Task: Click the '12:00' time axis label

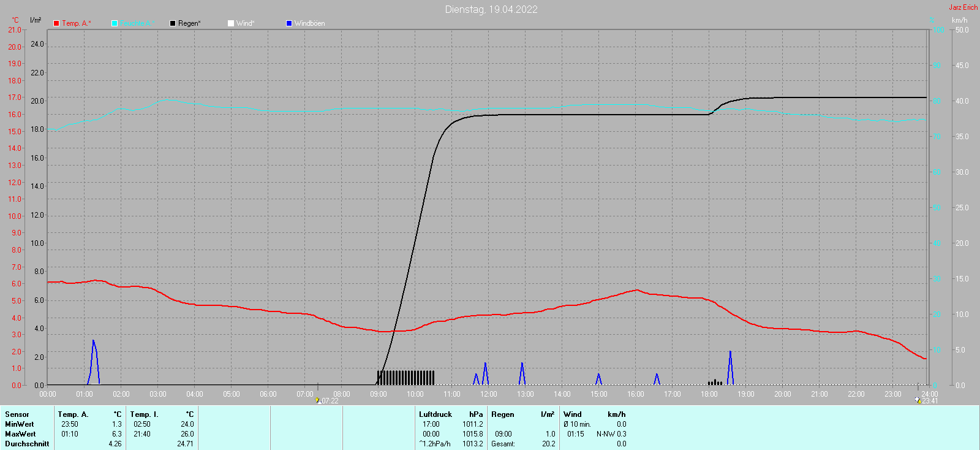Action: [x=488, y=394]
